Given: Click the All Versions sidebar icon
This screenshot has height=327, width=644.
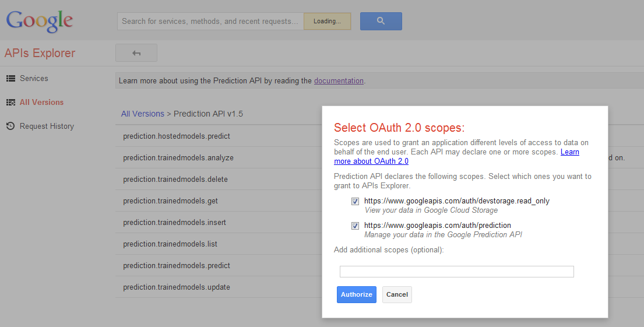Looking at the screenshot, I should click(x=10, y=103).
